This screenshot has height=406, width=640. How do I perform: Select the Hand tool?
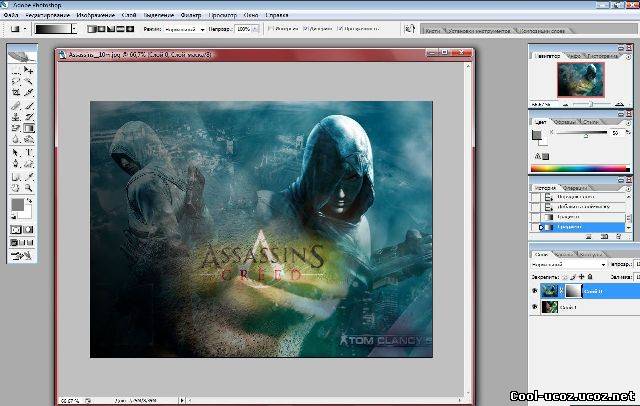pyautogui.click(x=16, y=188)
